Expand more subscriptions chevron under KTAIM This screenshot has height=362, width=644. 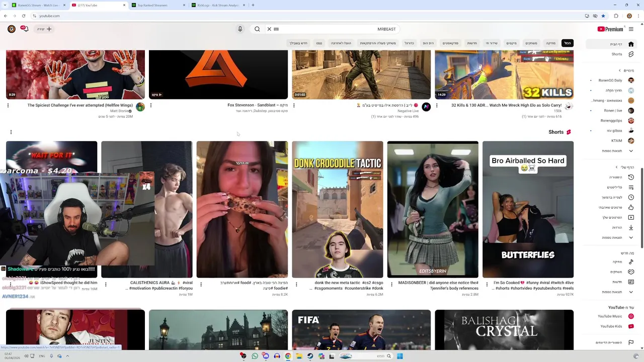click(631, 151)
